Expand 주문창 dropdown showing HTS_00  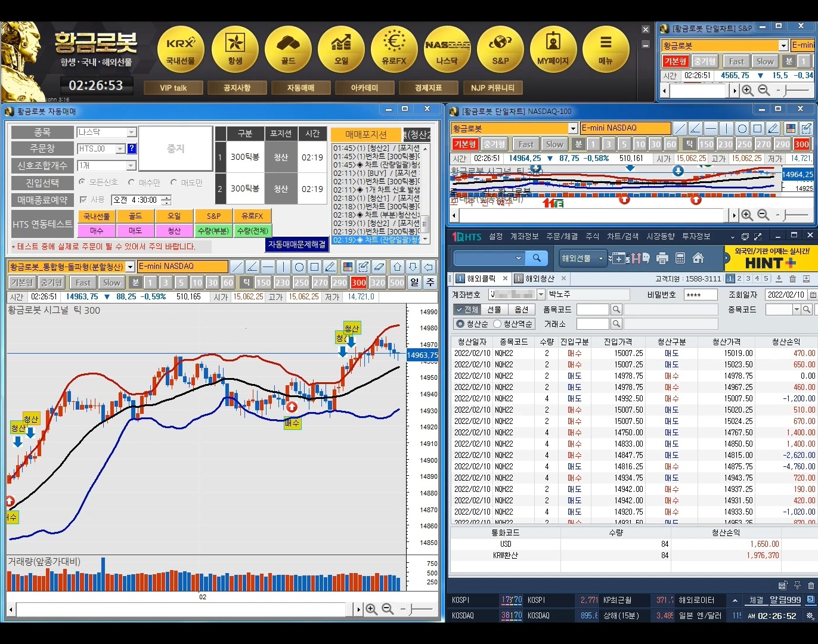(x=120, y=148)
